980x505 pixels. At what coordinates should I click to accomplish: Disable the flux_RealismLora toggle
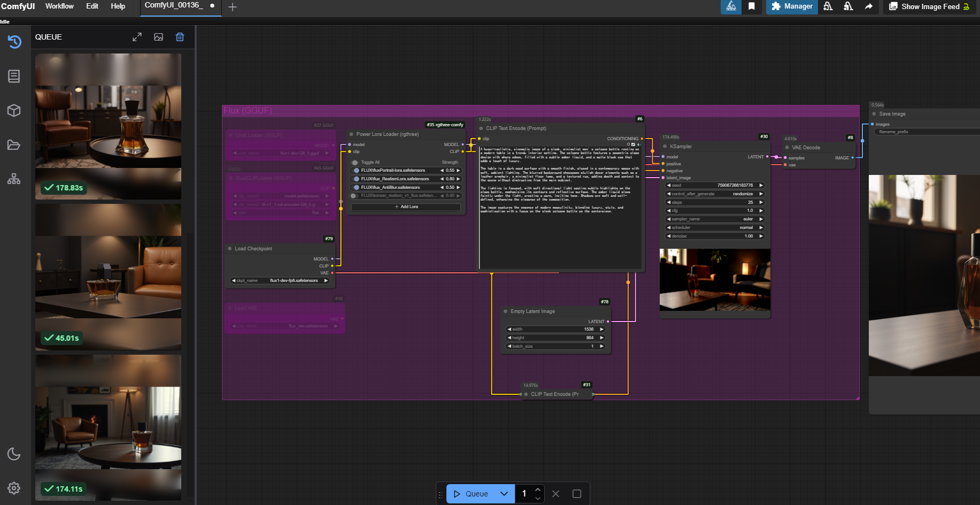click(356, 179)
